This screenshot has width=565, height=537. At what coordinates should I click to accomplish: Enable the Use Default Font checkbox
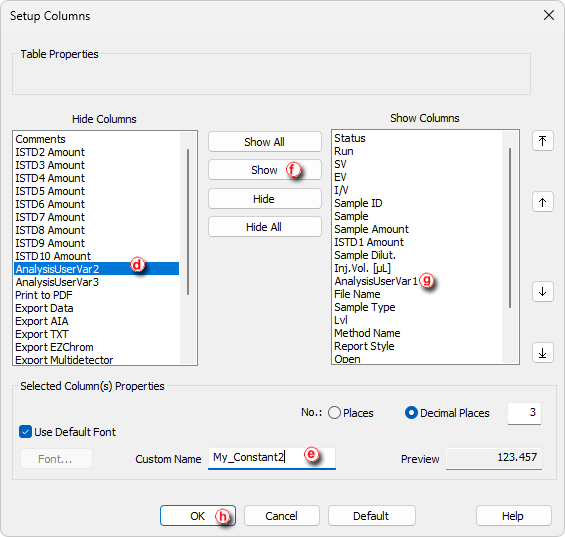[x=25, y=432]
